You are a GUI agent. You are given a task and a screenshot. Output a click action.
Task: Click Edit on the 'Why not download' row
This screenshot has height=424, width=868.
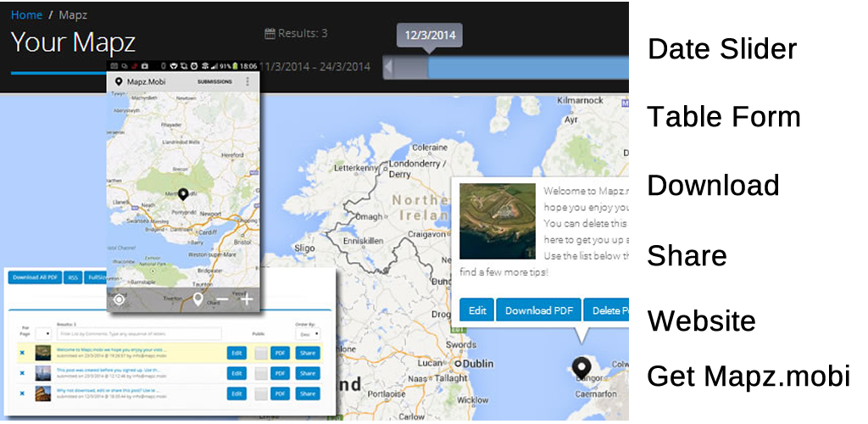(x=236, y=393)
